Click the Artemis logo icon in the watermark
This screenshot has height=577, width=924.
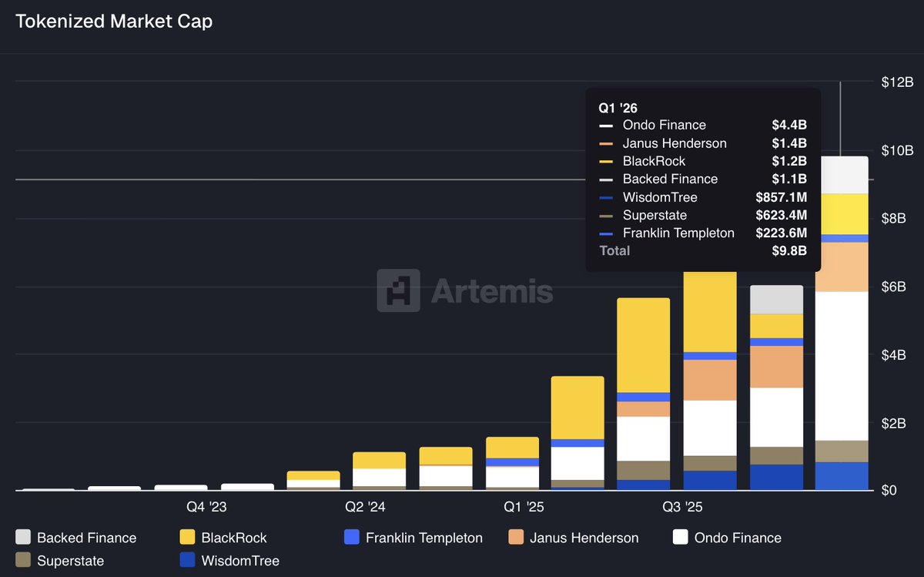click(x=398, y=290)
